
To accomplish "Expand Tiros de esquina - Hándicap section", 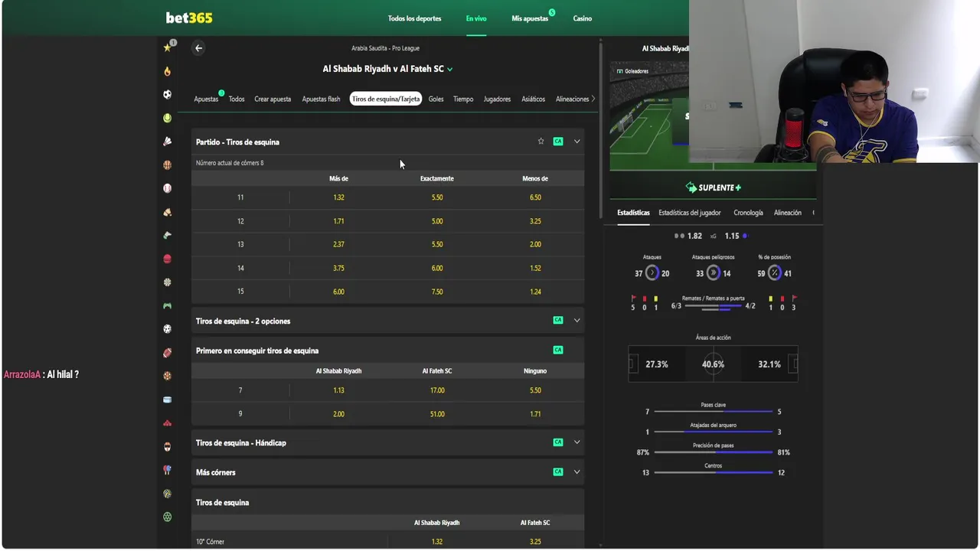I will [x=577, y=442].
